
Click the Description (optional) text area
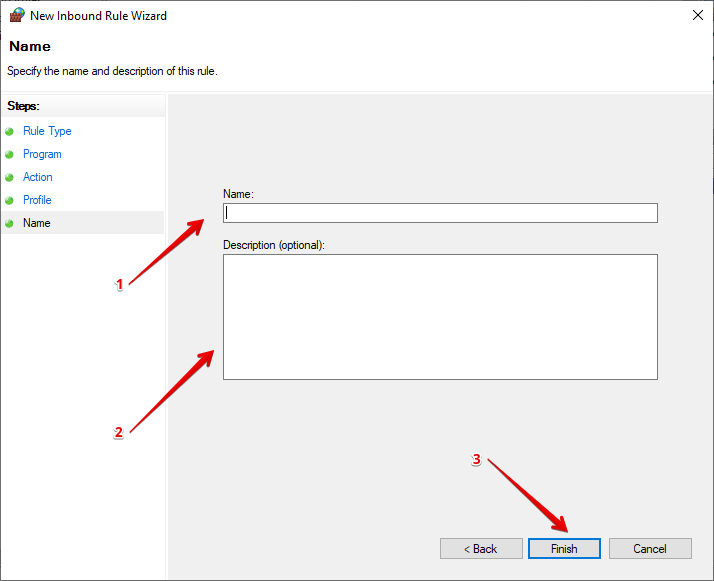tap(440, 317)
